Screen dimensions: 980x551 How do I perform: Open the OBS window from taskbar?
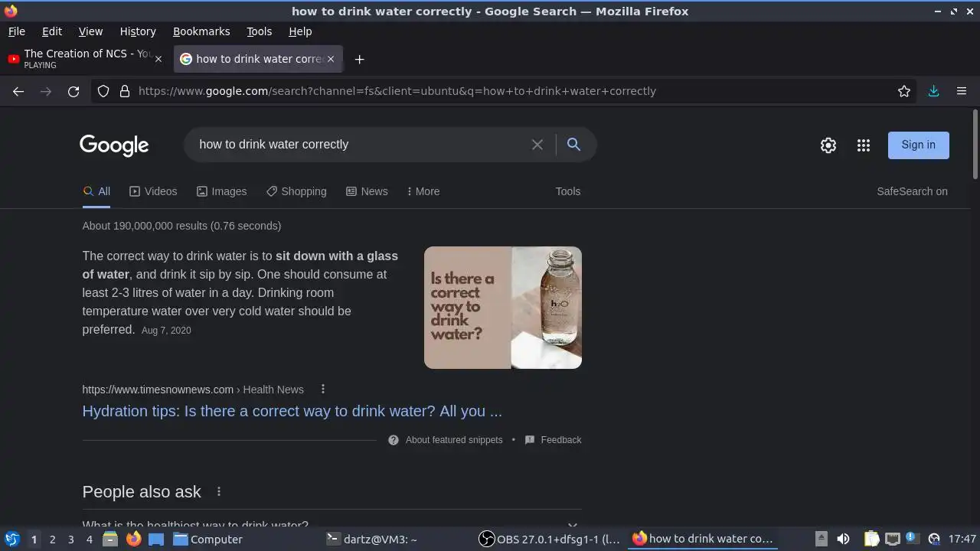tap(550, 540)
